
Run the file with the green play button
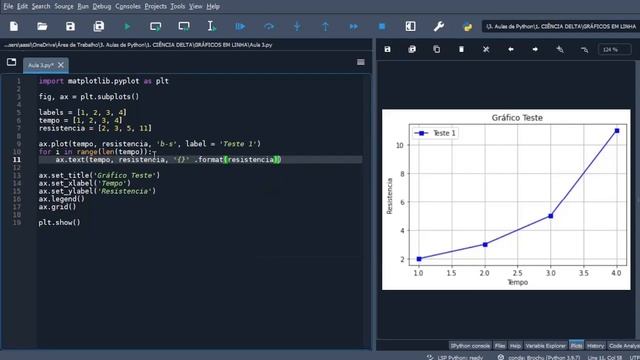click(x=127, y=27)
